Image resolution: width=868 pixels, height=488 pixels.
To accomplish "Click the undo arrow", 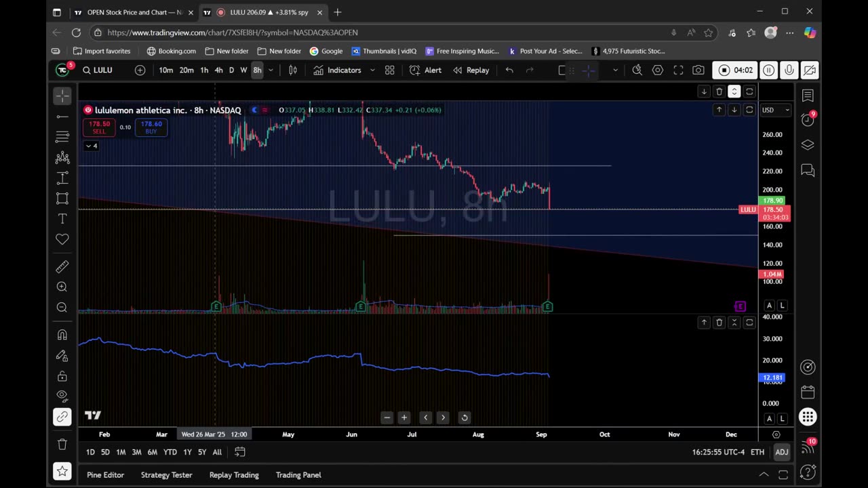I will pos(509,70).
